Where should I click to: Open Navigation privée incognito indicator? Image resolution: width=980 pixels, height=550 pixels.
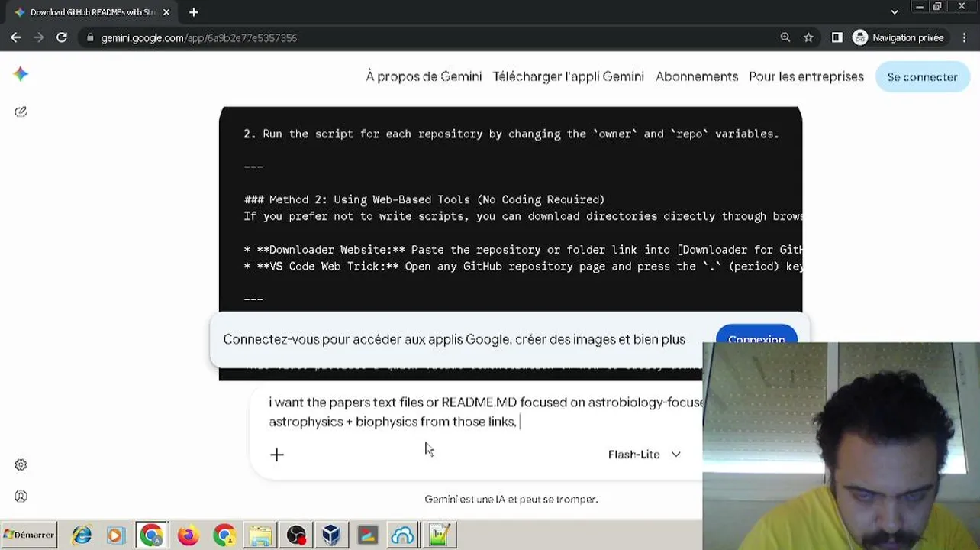click(x=898, y=37)
